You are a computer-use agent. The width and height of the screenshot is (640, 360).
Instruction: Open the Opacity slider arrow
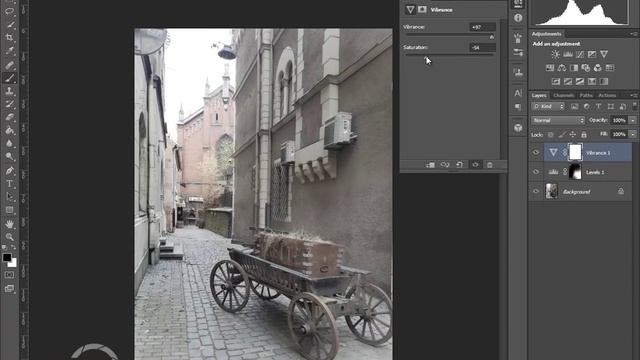(x=633, y=120)
